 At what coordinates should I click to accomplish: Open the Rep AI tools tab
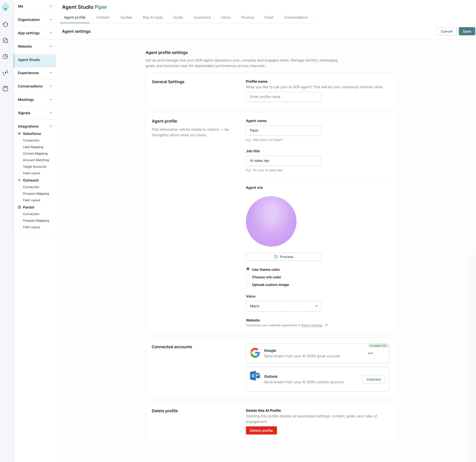point(153,17)
